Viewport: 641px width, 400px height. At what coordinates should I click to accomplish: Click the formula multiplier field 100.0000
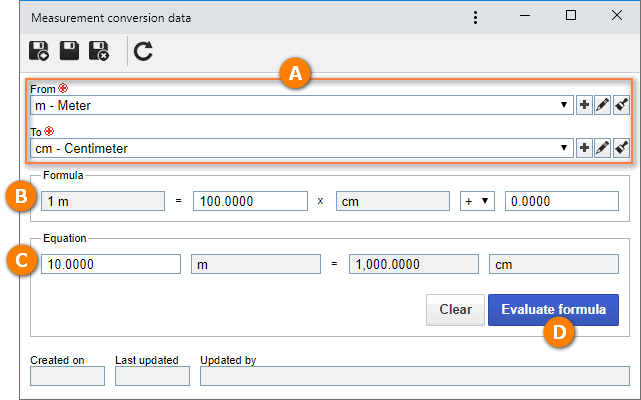click(x=250, y=201)
